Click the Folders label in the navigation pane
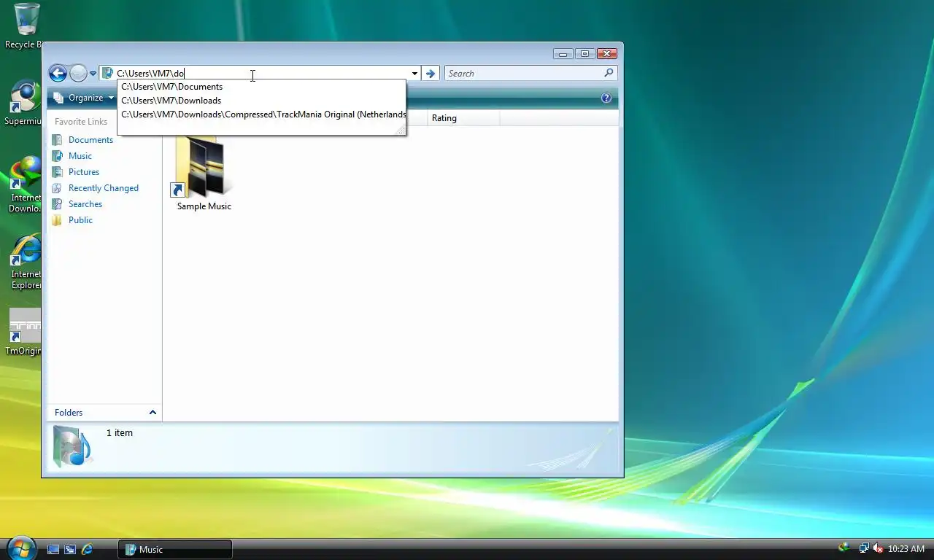934x560 pixels. (x=69, y=413)
